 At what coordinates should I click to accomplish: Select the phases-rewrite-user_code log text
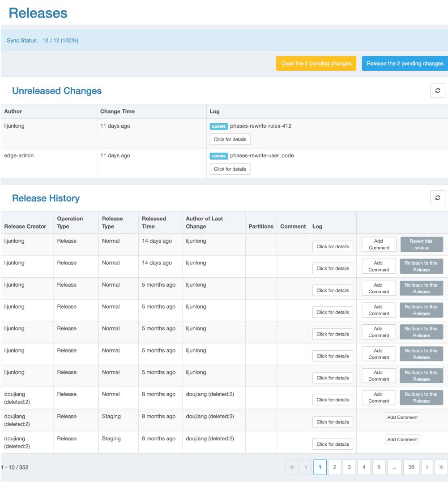pos(262,155)
